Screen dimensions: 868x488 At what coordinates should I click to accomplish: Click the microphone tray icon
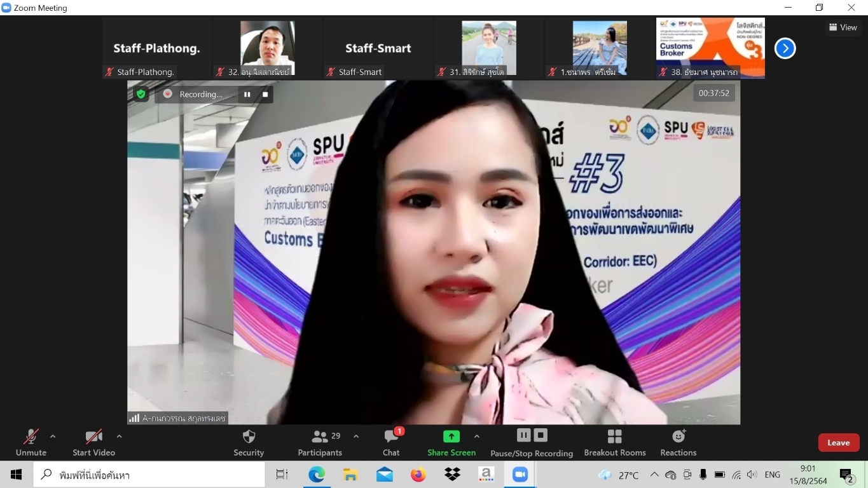tap(703, 475)
